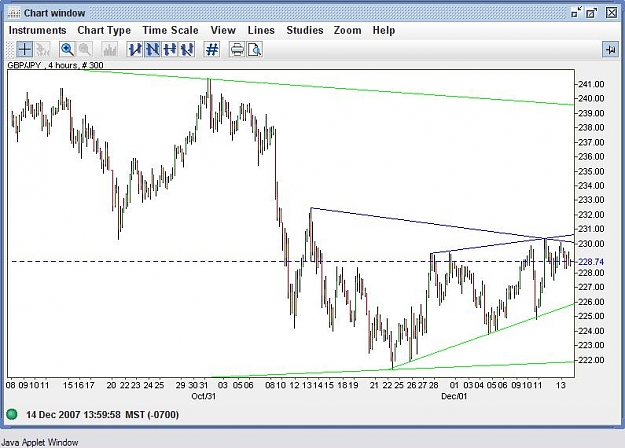Click the 'Chart window' title text

point(54,13)
